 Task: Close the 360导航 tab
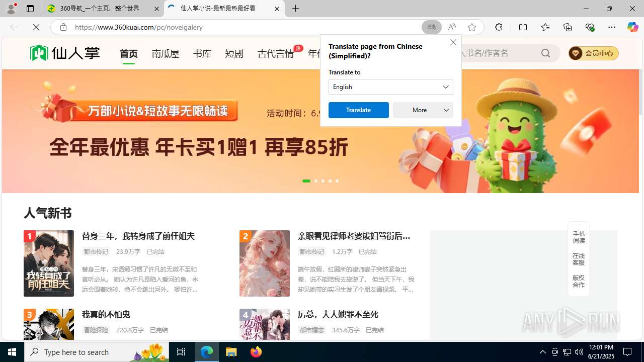coord(156,9)
